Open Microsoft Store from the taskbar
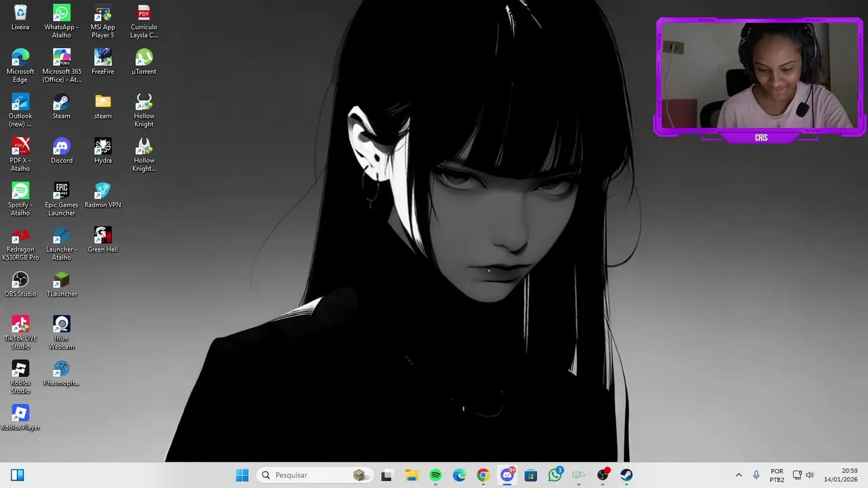Viewport: 868px width, 488px height. [x=531, y=475]
